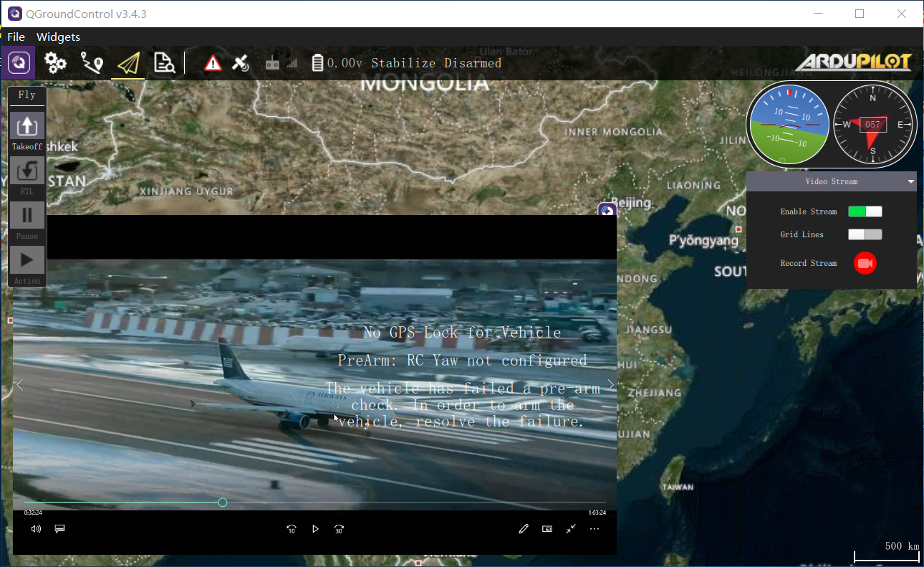Open the File menu
The width and height of the screenshot is (924, 567).
(16, 37)
